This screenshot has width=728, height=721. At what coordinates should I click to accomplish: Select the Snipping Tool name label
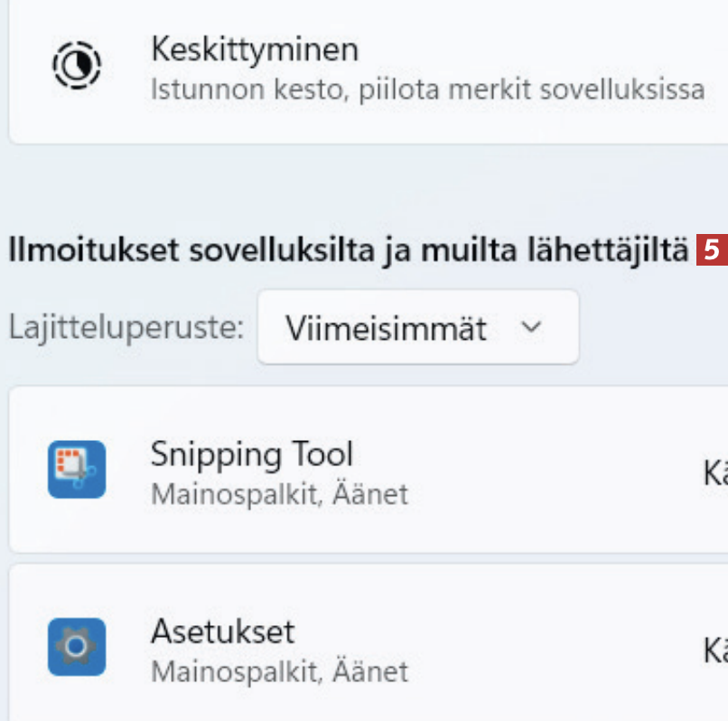click(252, 453)
